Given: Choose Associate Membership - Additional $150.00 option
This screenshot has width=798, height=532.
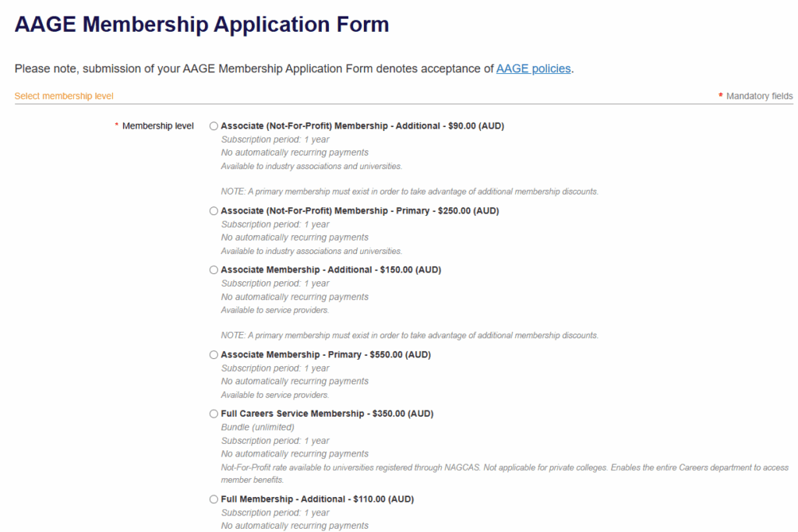Looking at the screenshot, I should [x=214, y=270].
